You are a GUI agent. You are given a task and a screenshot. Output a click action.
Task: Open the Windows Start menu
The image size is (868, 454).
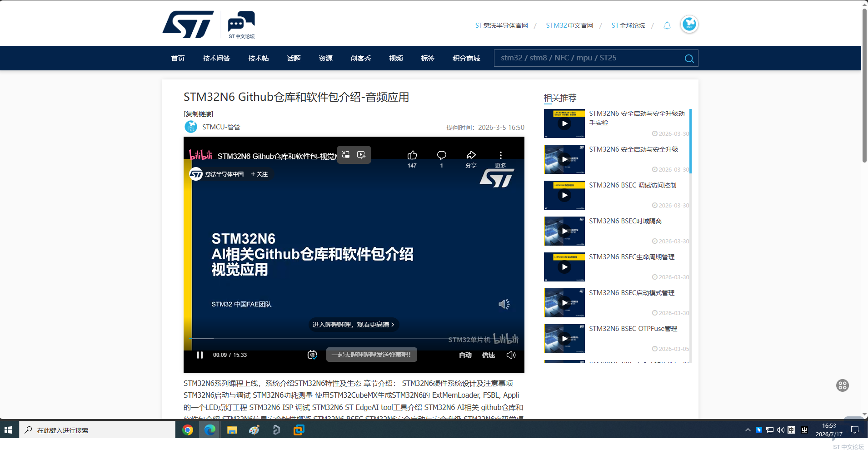[x=8, y=430]
